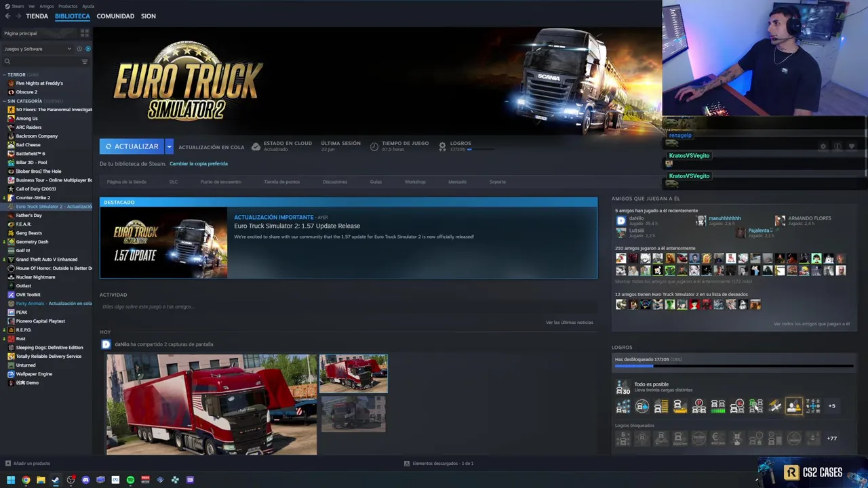Screen dimensions: 868x488
Task: Open the advanced filter options icon
Action: pyautogui.click(x=85, y=62)
